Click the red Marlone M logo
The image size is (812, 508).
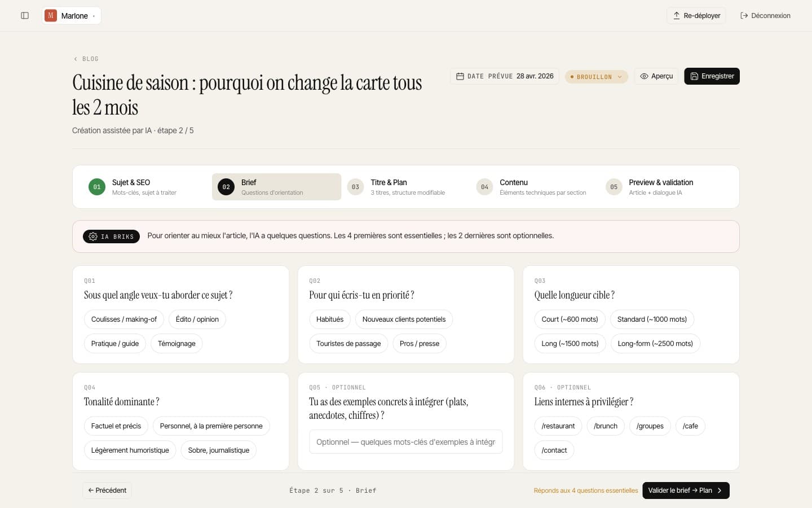coord(51,16)
